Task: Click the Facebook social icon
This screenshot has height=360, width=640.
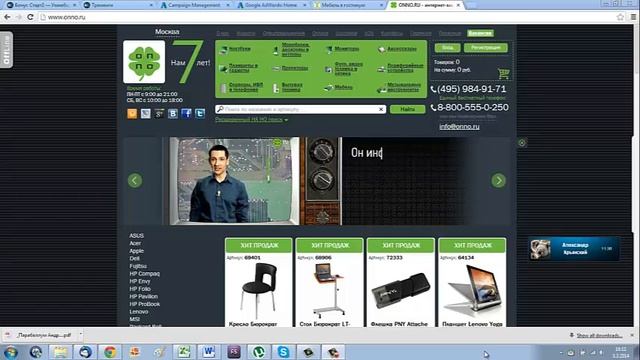Action: [186, 113]
